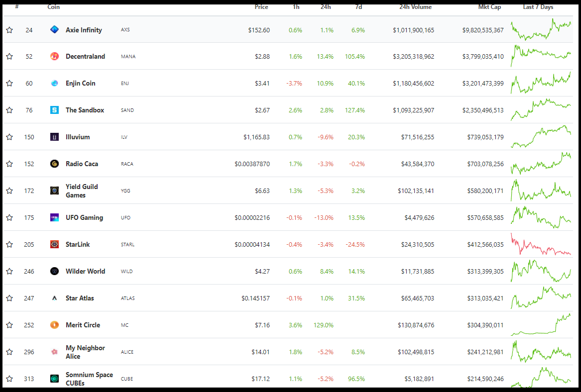581x392 pixels.
Task: Open the Wilder World link
Action: click(x=85, y=271)
